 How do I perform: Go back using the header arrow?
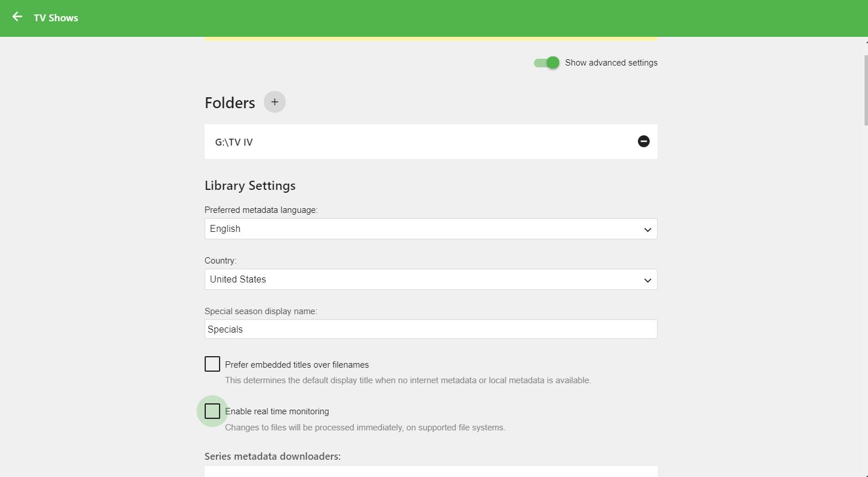tap(17, 17)
